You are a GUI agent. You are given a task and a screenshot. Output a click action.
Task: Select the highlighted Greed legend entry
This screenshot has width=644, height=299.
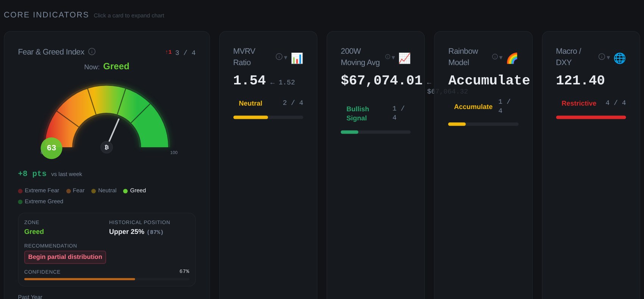pyautogui.click(x=134, y=191)
